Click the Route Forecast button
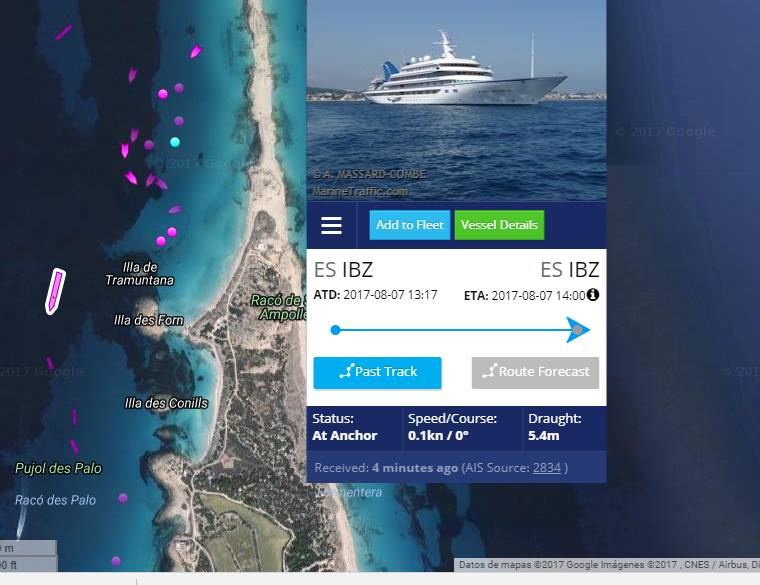Image resolution: width=760 pixels, height=585 pixels. pos(535,373)
